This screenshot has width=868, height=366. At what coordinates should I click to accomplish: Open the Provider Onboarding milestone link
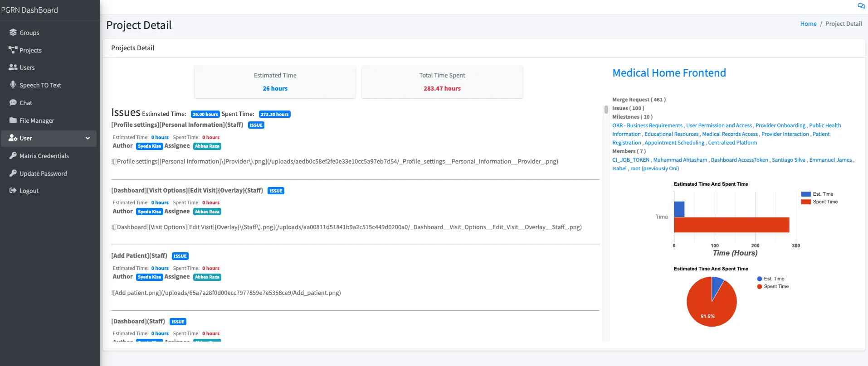coord(780,125)
